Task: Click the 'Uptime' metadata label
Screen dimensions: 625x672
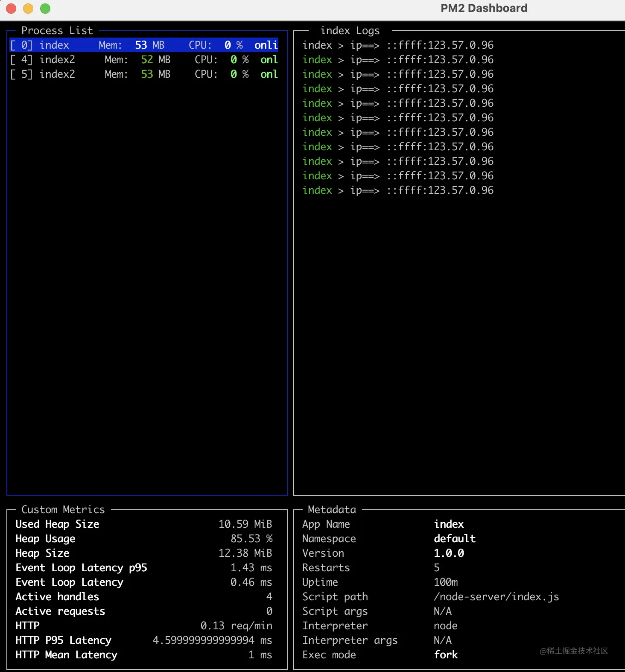Action: tap(320, 582)
